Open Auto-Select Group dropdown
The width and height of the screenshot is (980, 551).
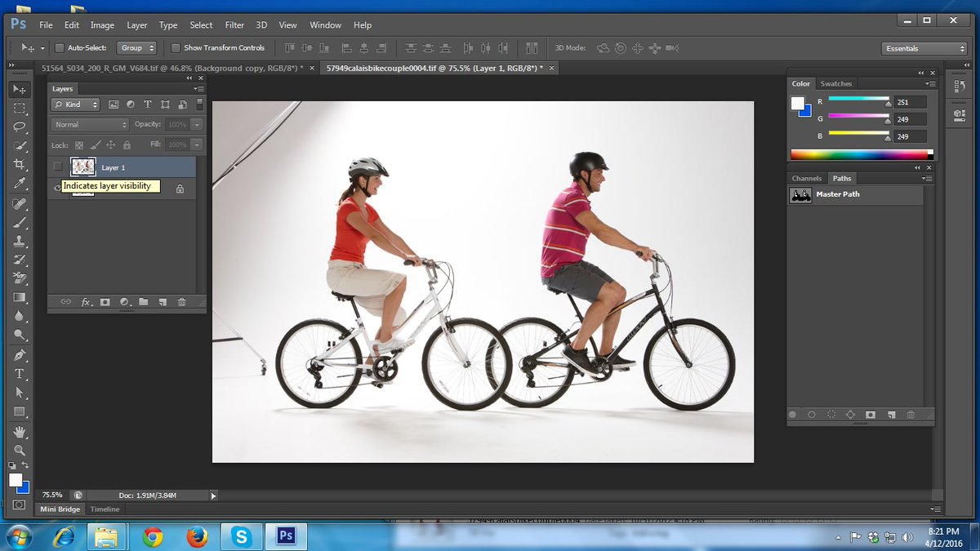pyautogui.click(x=136, y=48)
